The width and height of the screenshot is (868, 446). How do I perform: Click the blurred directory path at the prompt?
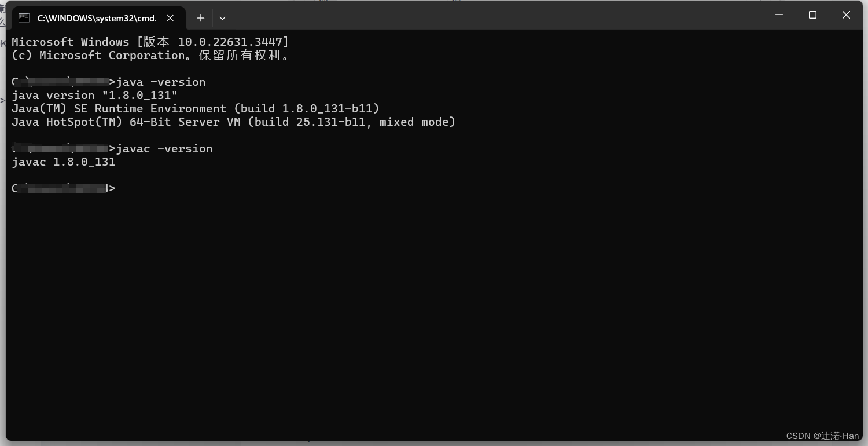[x=61, y=188]
